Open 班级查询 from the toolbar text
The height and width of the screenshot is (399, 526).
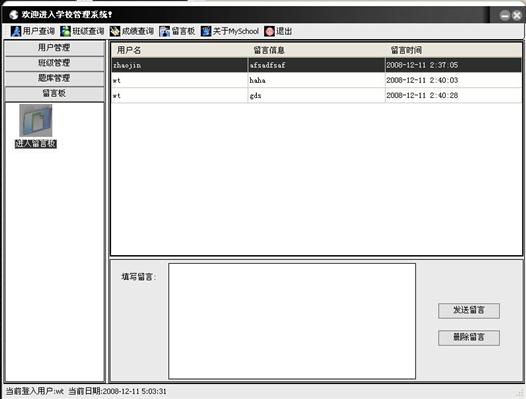(88, 31)
